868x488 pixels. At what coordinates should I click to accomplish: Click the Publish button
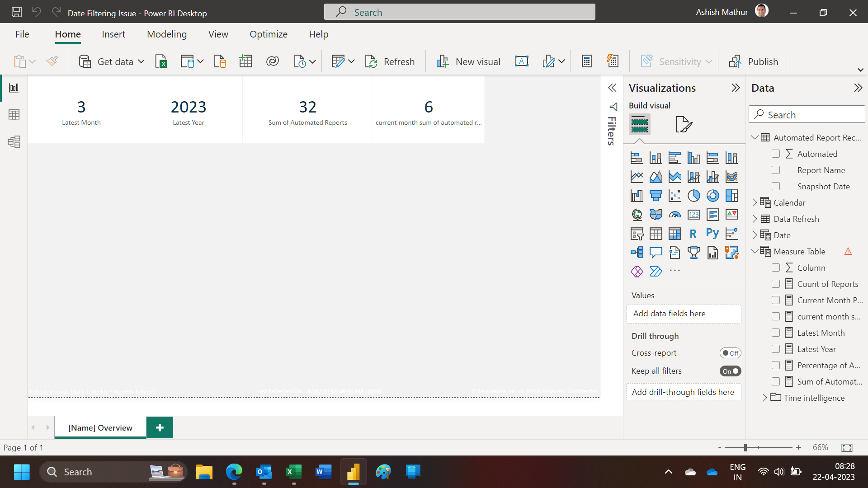point(753,61)
